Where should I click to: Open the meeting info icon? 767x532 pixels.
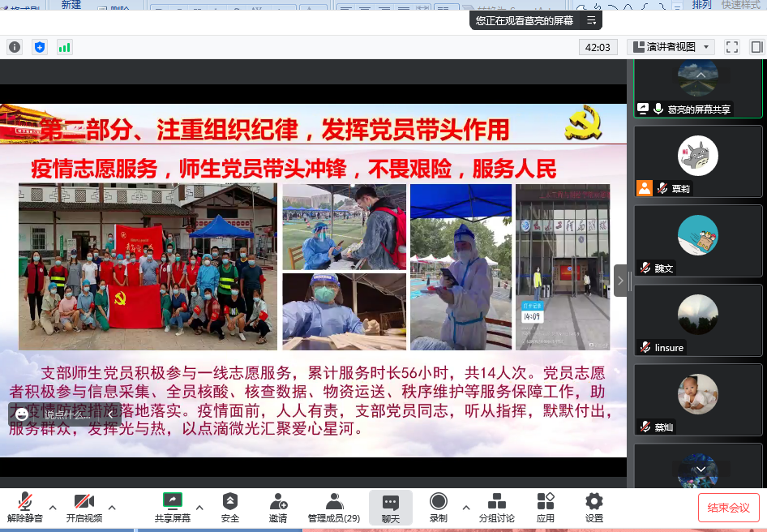click(x=15, y=47)
